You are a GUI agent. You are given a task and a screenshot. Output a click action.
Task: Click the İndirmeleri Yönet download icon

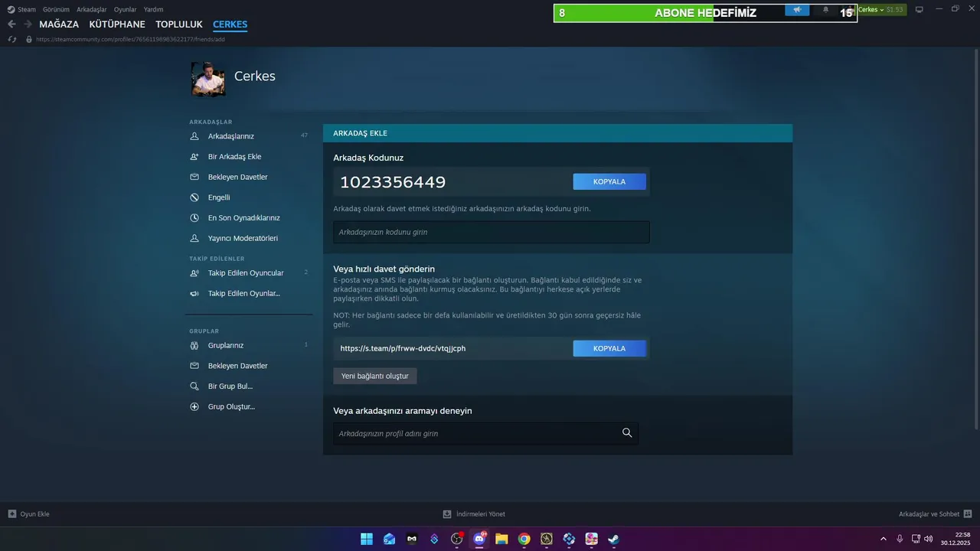447,514
